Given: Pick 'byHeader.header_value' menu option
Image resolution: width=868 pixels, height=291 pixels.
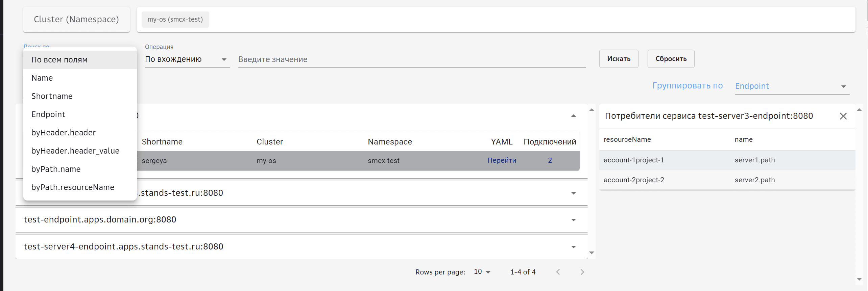Looking at the screenshot, I should coord(75,151).
